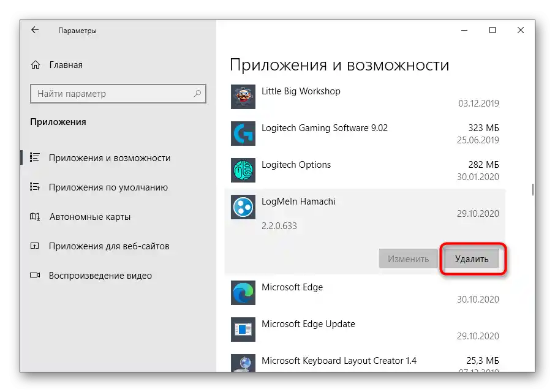Screen dimensions: 555x392
Task: Click date 03.12.2019
Action: tap(478, 104)
